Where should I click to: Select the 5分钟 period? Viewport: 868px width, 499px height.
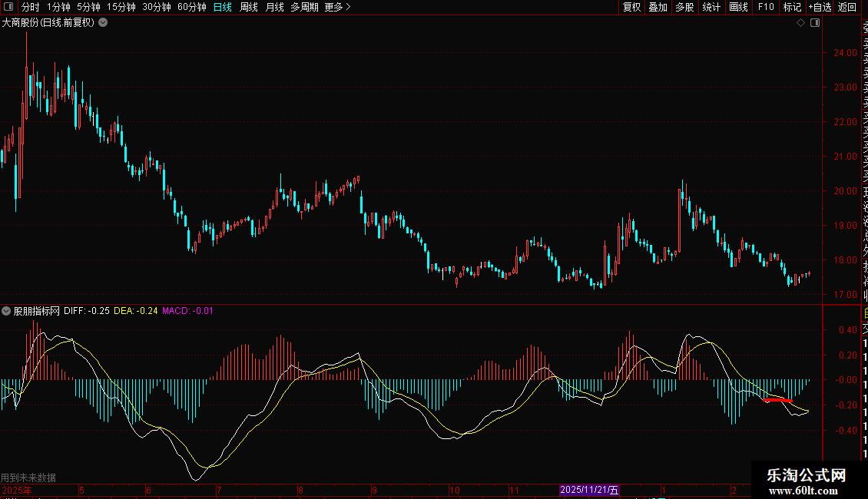(88, 7)
